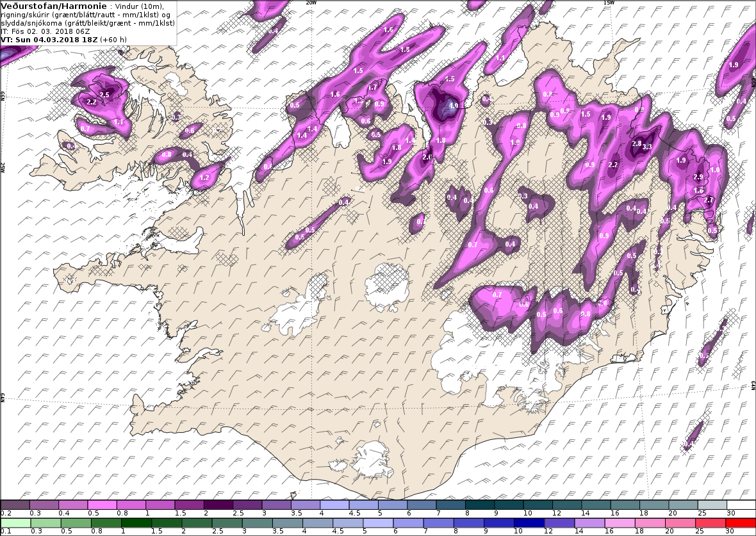Click the 3.3 snowfall value on map
The height and width of the screenshot is (536, 756).
647,147
